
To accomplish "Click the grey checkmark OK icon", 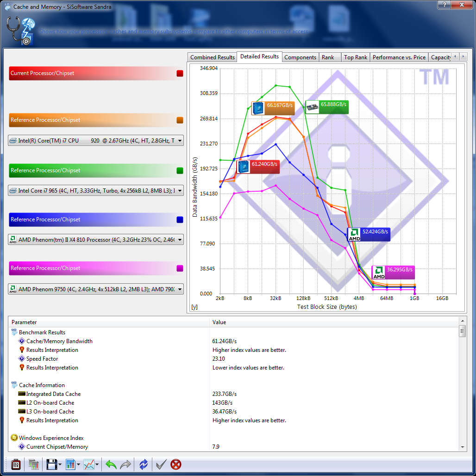I will pyautogui.click(x=161, y=464).
